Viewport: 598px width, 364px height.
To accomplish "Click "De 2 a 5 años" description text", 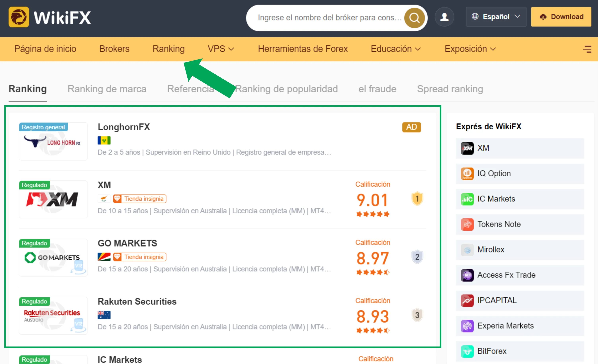I will (119, 152).
